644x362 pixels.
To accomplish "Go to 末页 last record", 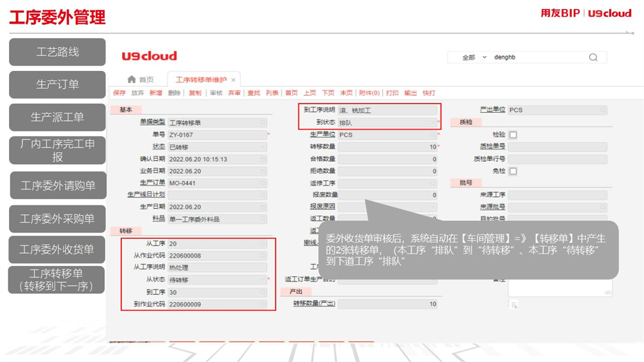I will (346, 93).
